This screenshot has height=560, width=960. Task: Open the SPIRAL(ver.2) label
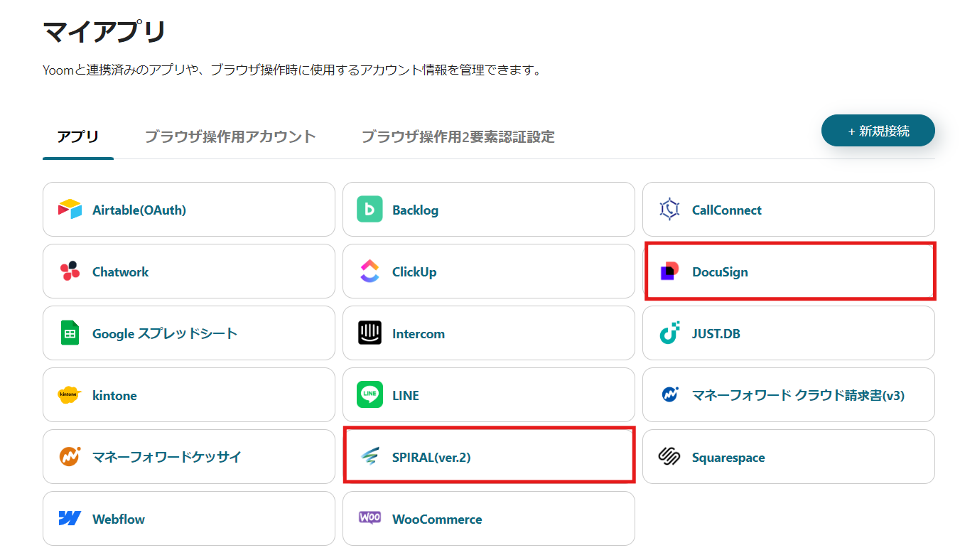(x=431, y=458)
